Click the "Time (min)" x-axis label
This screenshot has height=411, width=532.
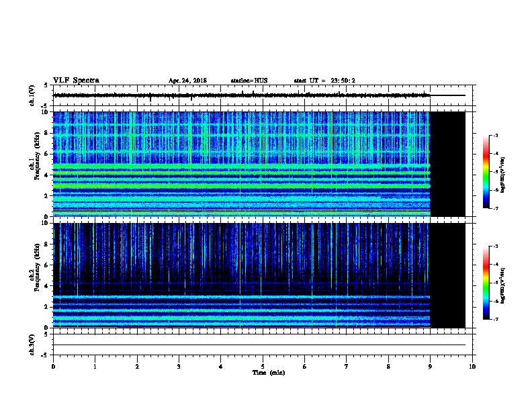[x=269, y=373]
